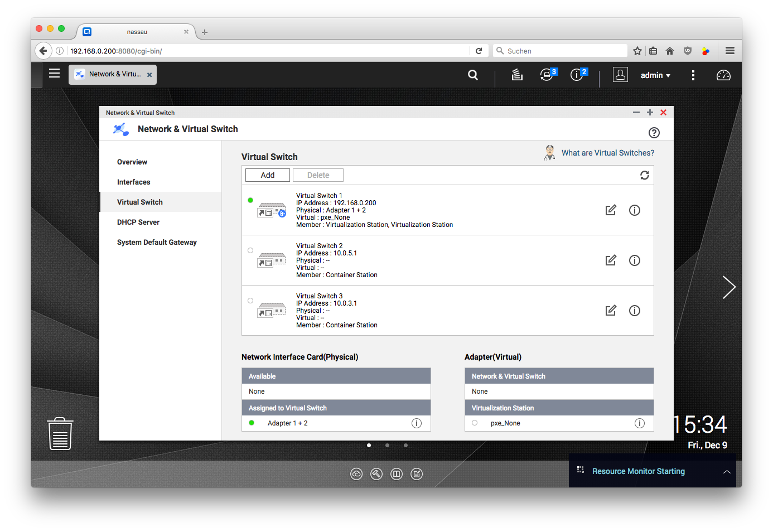This screenshot has height=532, width=773.
Task: Open background tasks icon in top bar
Action: [517, 75]
